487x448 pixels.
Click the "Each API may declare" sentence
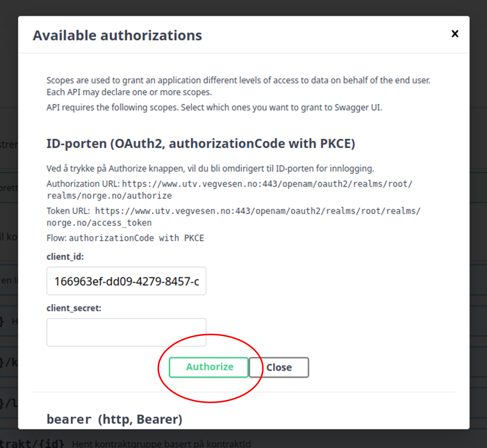[129, 92]
